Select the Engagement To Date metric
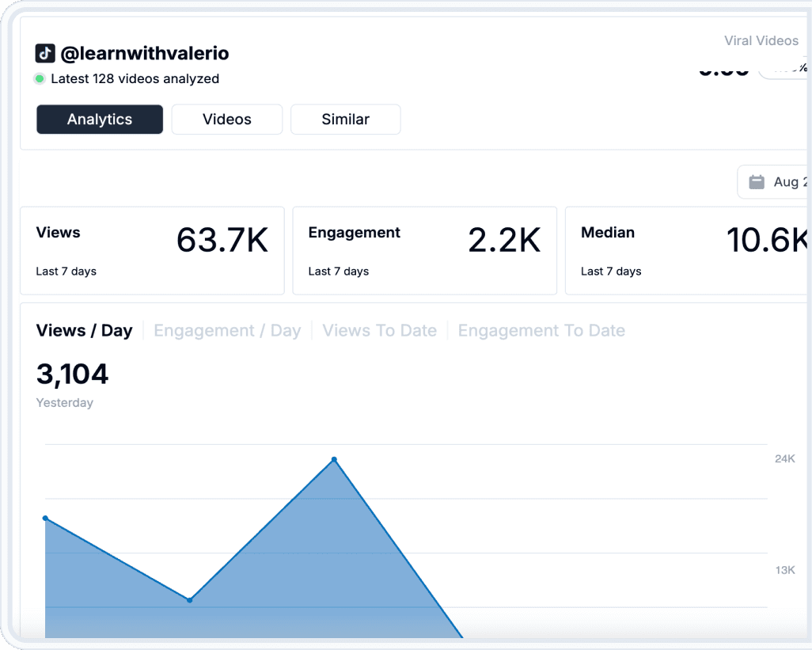 point(541,330)
